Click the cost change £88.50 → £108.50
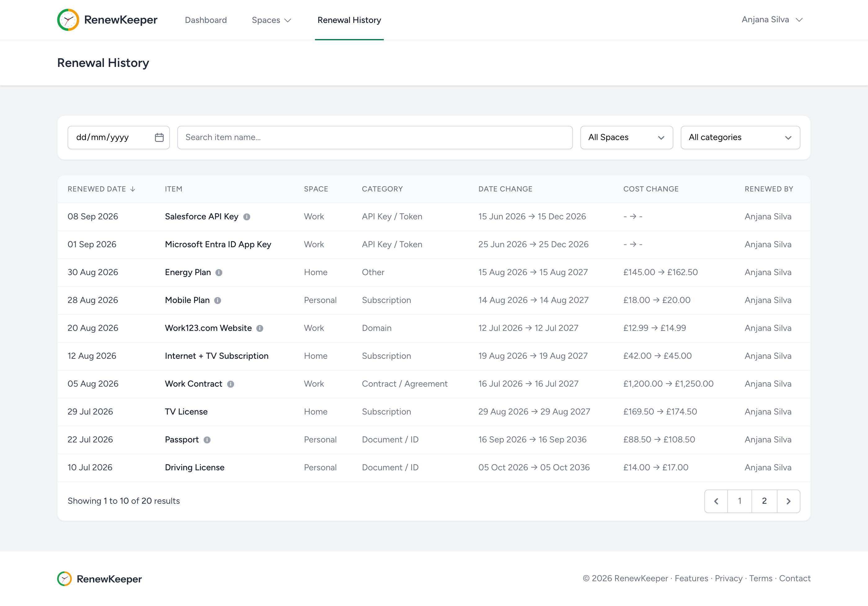 point(659,440)
